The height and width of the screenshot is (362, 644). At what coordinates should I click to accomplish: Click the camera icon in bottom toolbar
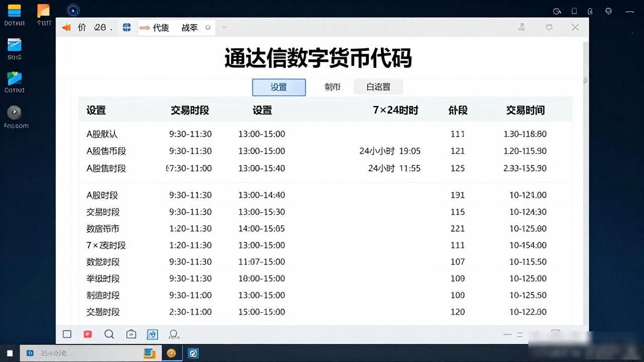click(131, 334)
